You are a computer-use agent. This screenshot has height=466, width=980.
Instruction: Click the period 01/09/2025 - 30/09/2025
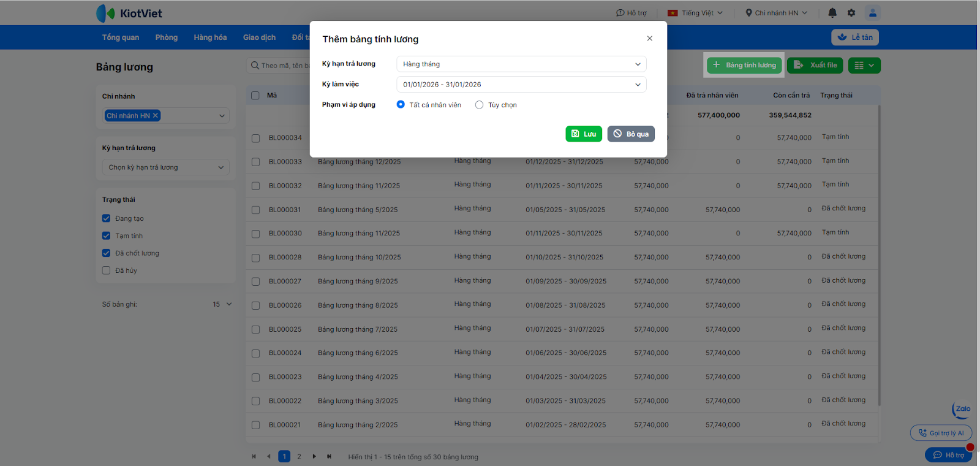coord(566,281)
